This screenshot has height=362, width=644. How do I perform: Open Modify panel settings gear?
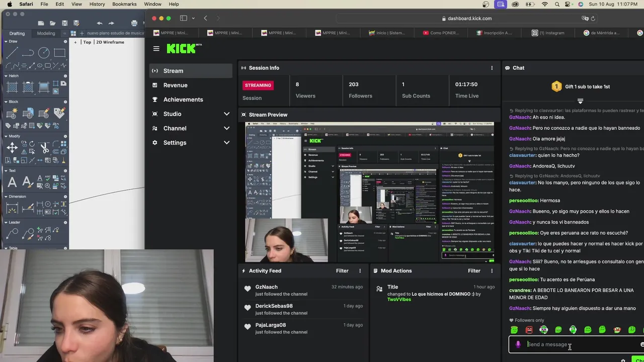click(x=65, y=136)
